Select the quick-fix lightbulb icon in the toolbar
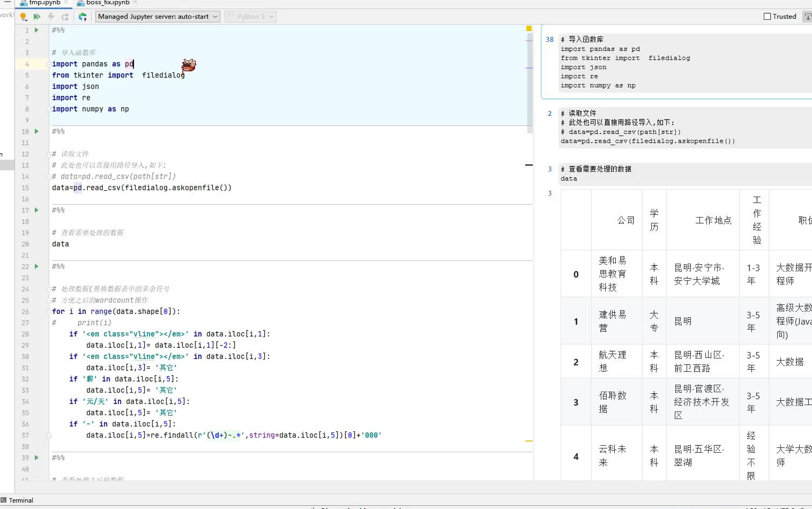This screenshot has height=509, width=812. (23, 16)
